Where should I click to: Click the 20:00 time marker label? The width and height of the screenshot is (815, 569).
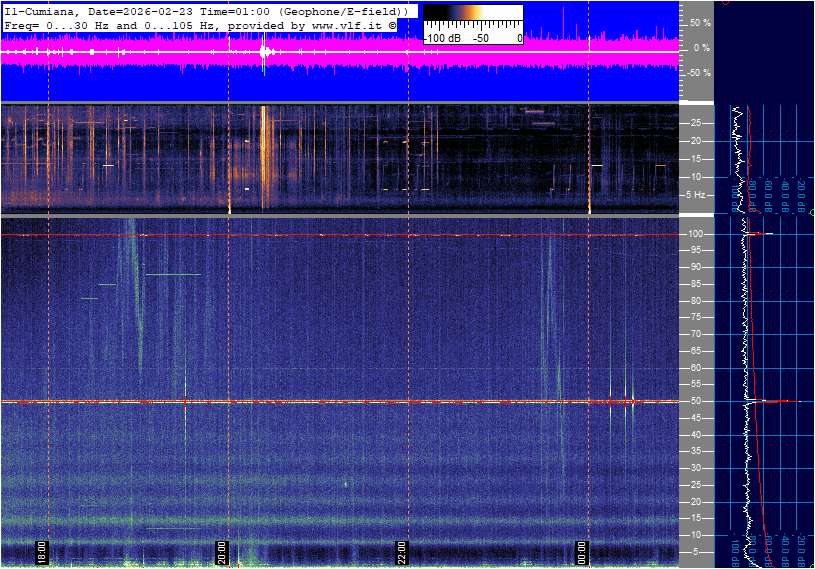222,552
